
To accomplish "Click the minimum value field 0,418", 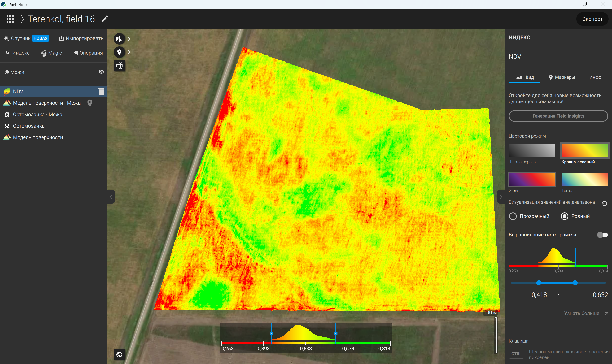I will click(528, 295).
